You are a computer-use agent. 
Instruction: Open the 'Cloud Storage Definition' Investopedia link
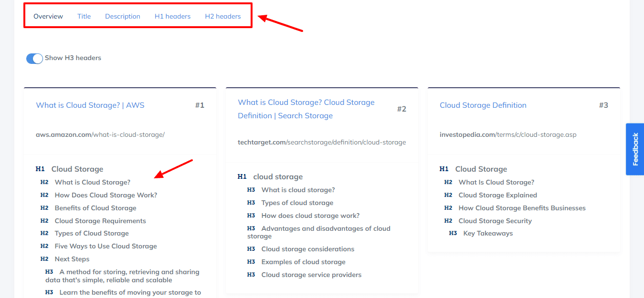tap(483, 105)
